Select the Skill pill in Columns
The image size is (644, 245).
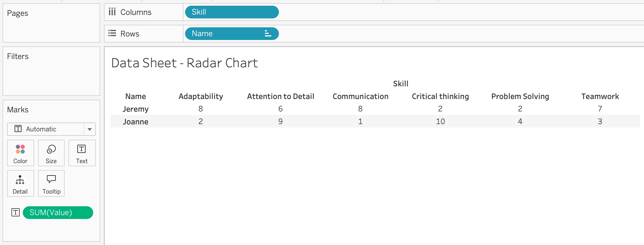[231, 12]
